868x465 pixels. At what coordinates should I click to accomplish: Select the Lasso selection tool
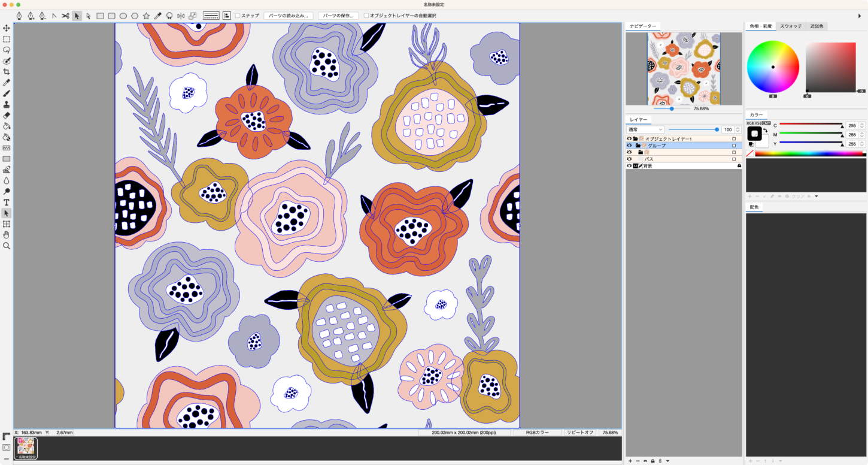(x=7, y=50)
